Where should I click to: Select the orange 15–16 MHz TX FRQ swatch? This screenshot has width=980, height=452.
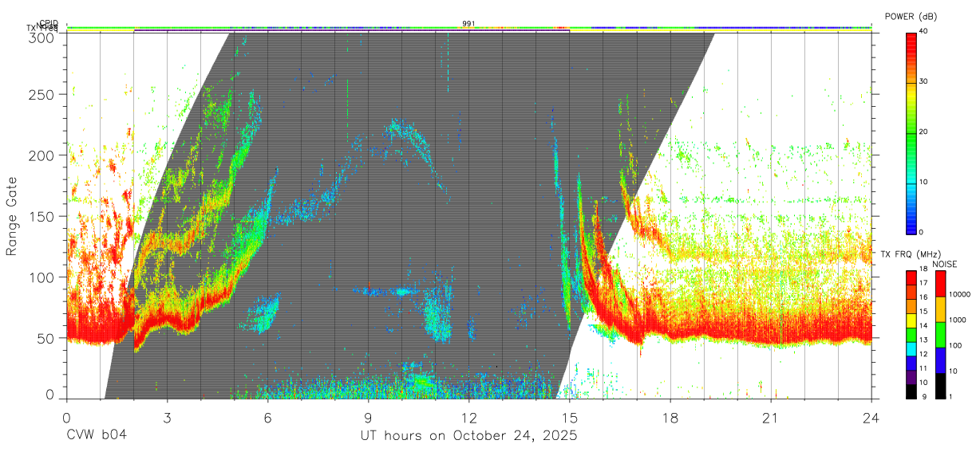(x=912, y=306)
